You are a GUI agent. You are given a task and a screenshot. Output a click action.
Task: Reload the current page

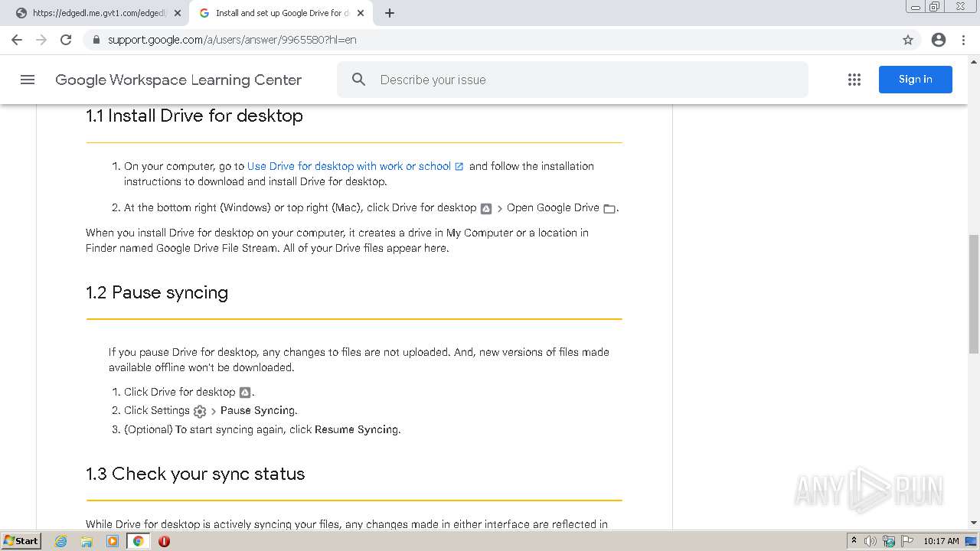(66, 40)
